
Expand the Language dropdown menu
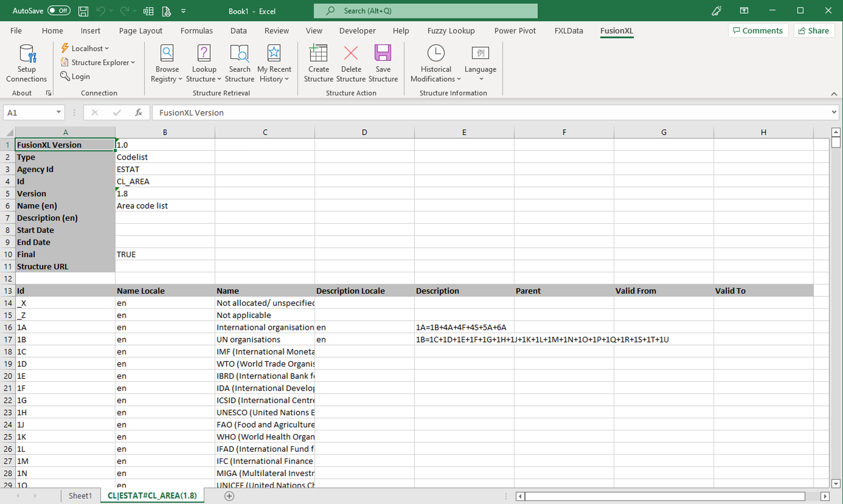point(481,79)
